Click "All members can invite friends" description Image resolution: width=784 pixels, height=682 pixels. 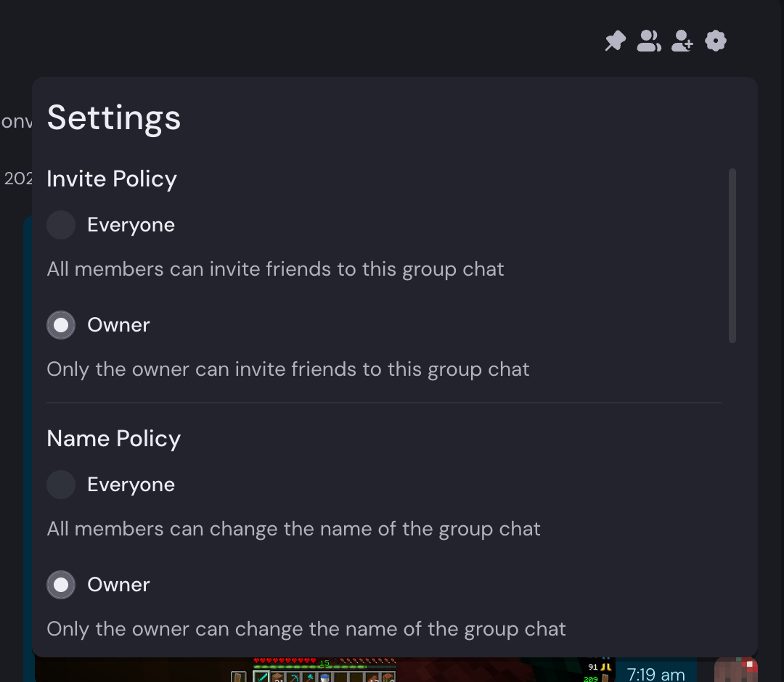275,269
